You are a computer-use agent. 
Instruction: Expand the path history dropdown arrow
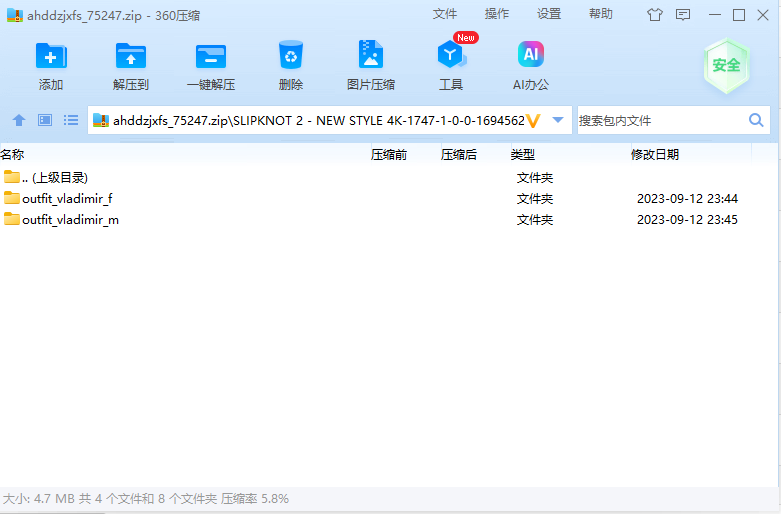[558, 120]
